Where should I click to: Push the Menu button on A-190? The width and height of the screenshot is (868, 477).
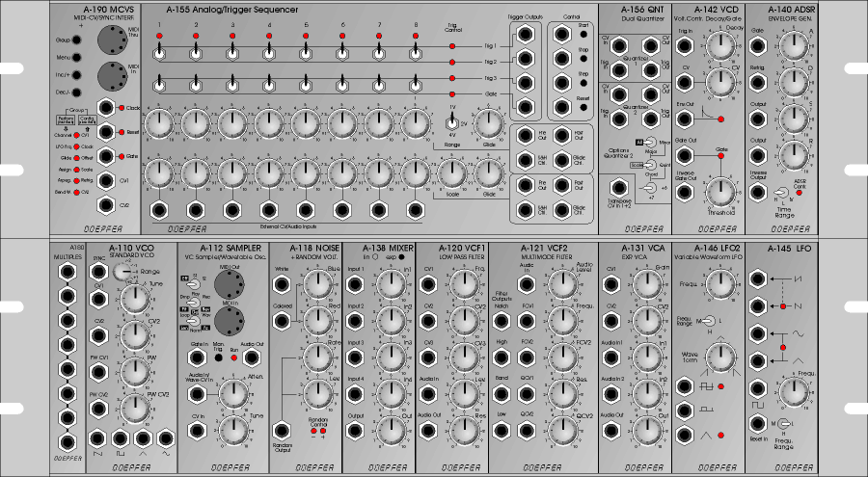click(76, 57)
